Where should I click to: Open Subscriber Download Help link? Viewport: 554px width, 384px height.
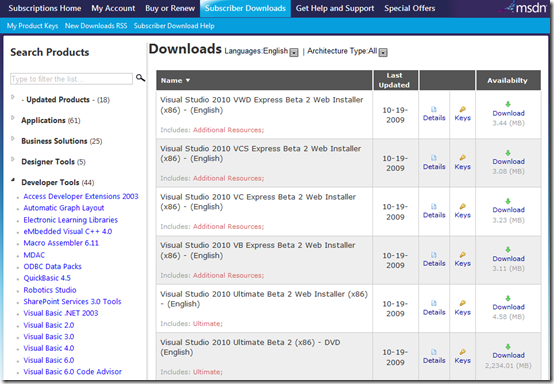pyautogui.click(x=174, y=26)
